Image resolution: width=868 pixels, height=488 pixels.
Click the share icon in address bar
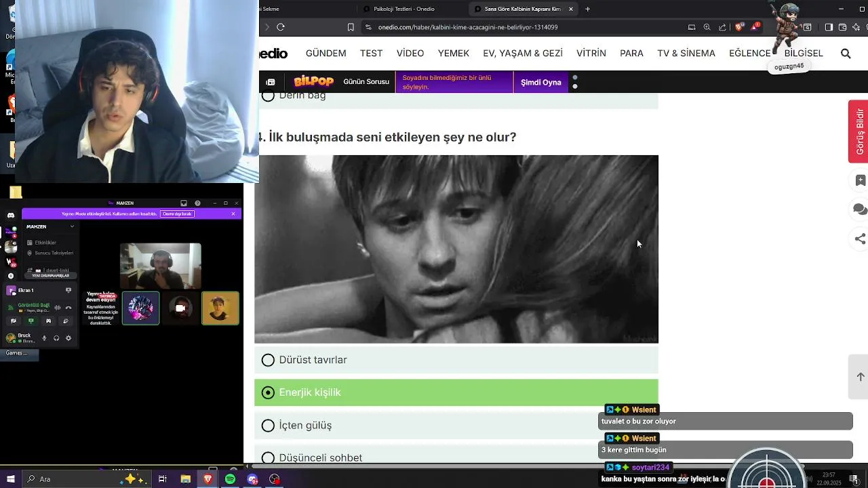[x=722, y=27]
